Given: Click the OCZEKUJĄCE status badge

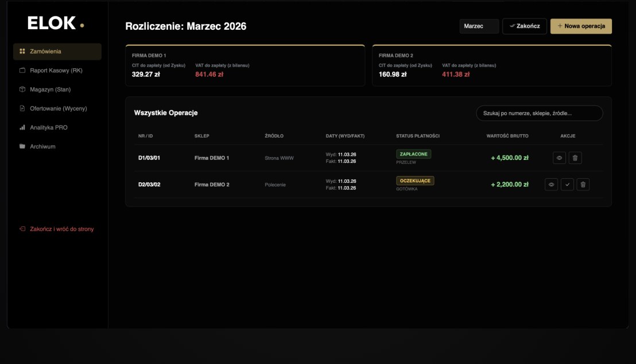Looking at the screenshot, I should pos(415,181).
